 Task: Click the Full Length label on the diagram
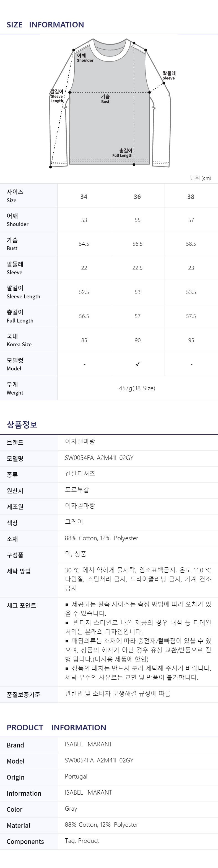(123, 153)
